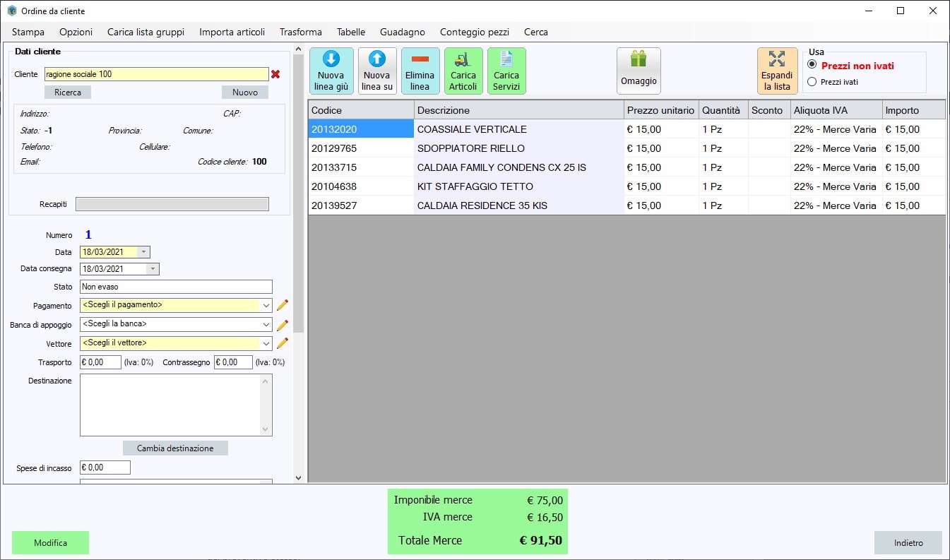The width and height of the screenshot is (950, 560).
Task: Open Carica Servizi with document icon
Action: click(x=506, y=71)
